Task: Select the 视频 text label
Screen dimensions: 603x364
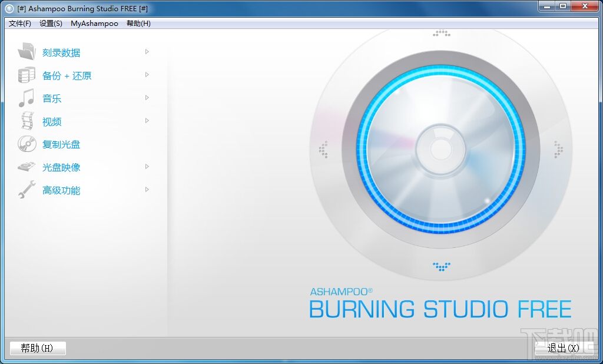Action: click(52, 121)
